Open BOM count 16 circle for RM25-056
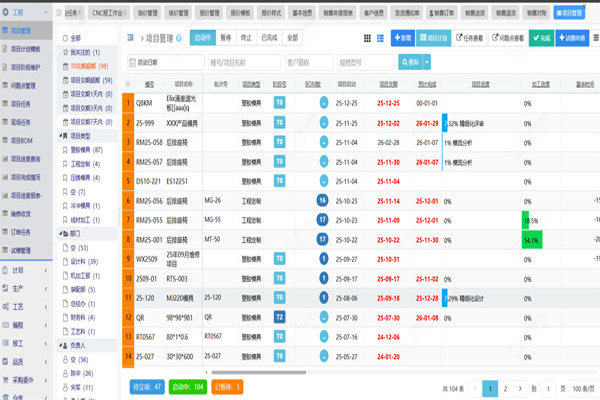This screenshot has width=600, height=400. point(323,200)
